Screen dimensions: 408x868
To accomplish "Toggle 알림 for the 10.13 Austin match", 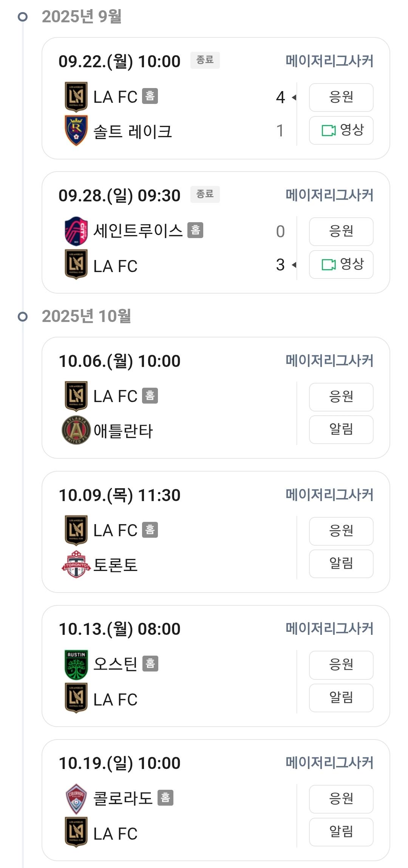I will coord(341,698).
